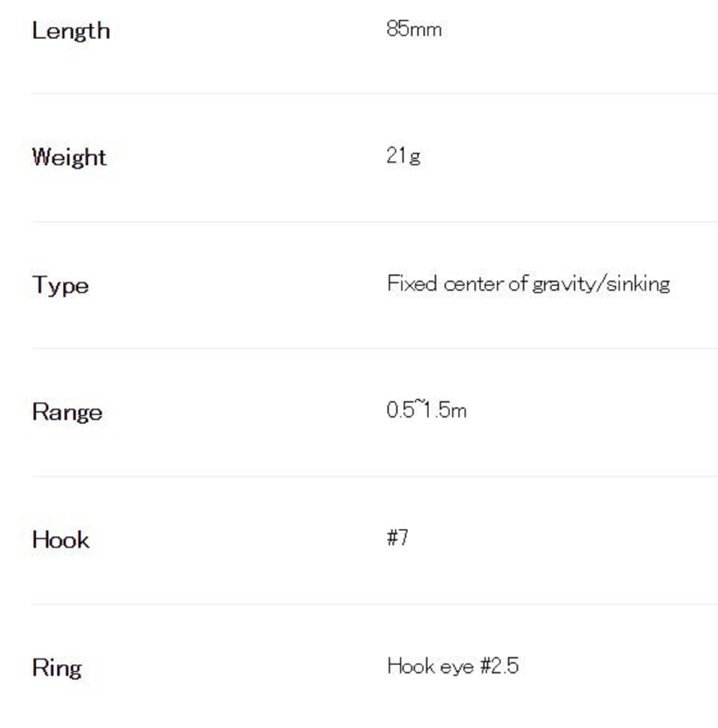This screenshot has height=728, width=718.
Task: Click the Type specification label
Action: (x=60, y=285)
